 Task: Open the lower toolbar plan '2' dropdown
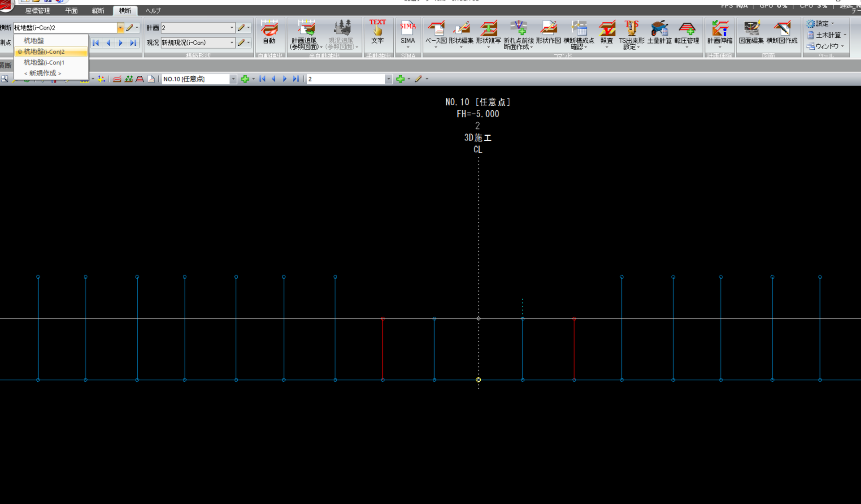click(x=388, y=79)
